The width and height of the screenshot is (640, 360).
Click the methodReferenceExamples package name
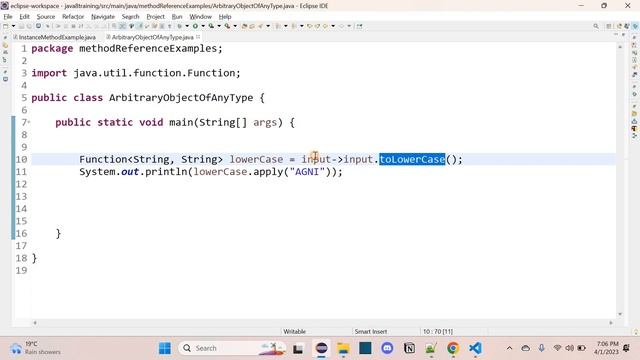[x=147, y=49]
